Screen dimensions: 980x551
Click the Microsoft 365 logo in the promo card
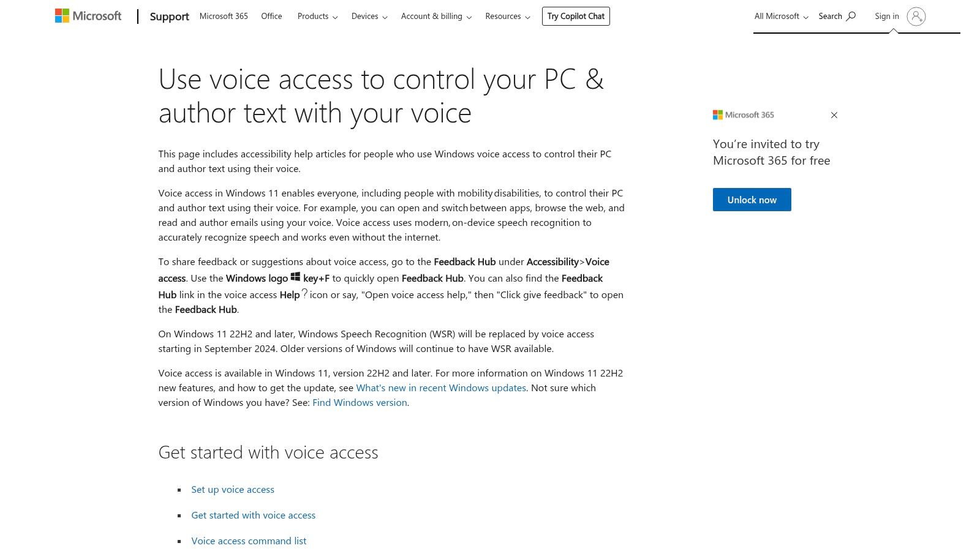pyautogui.click(x=718, y=114)
